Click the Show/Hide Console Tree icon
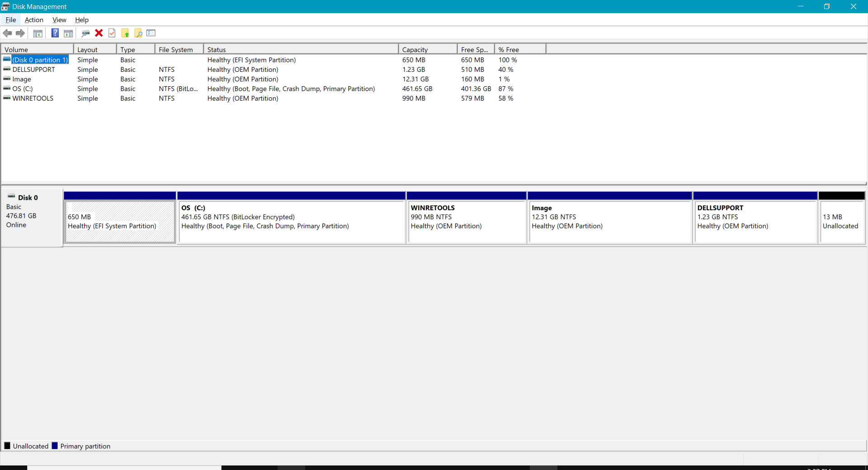 click(x=38, y=33)
